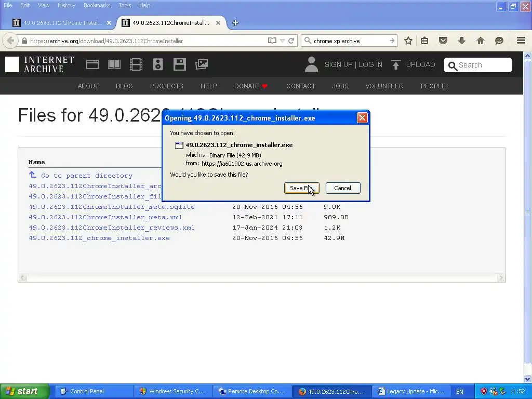532x399 pixels.
Task: Open the HELP navigation item
Action: [209, 86]
